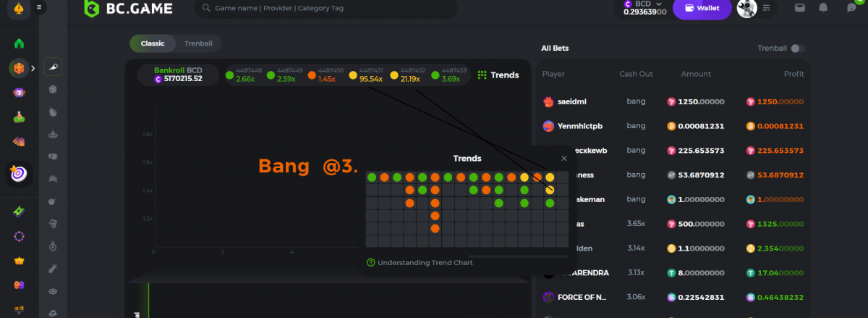The image size is (868, 318).
Task: Click the gold crown VIP icon
Action: coord(20,260)
